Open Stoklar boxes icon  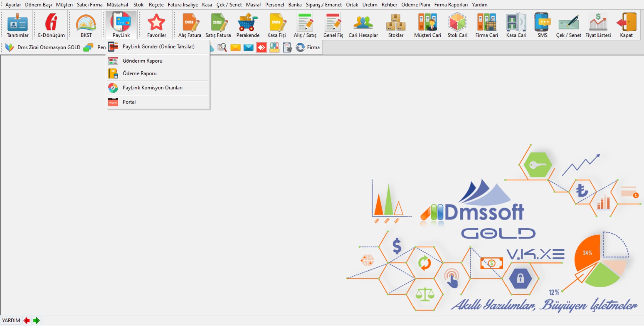396,25
